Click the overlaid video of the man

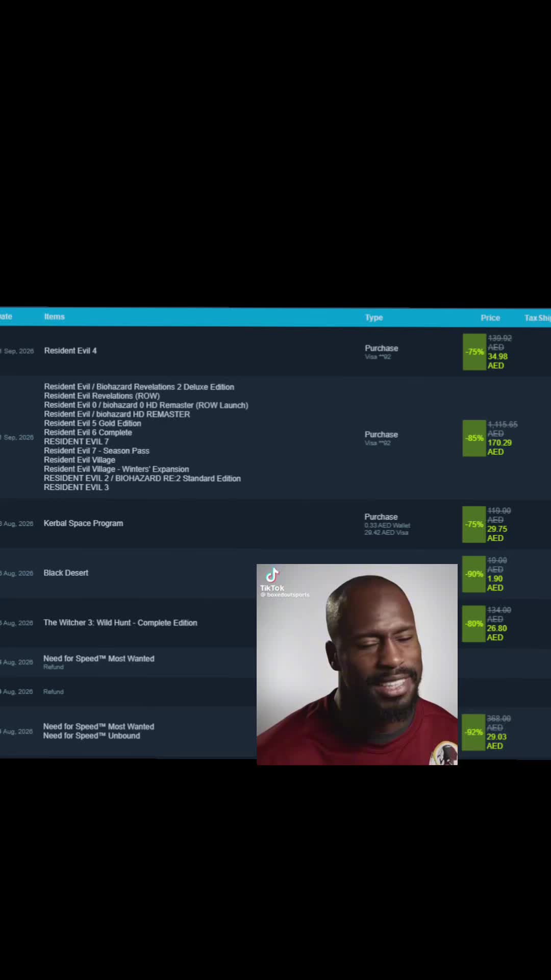coord(357,665)
